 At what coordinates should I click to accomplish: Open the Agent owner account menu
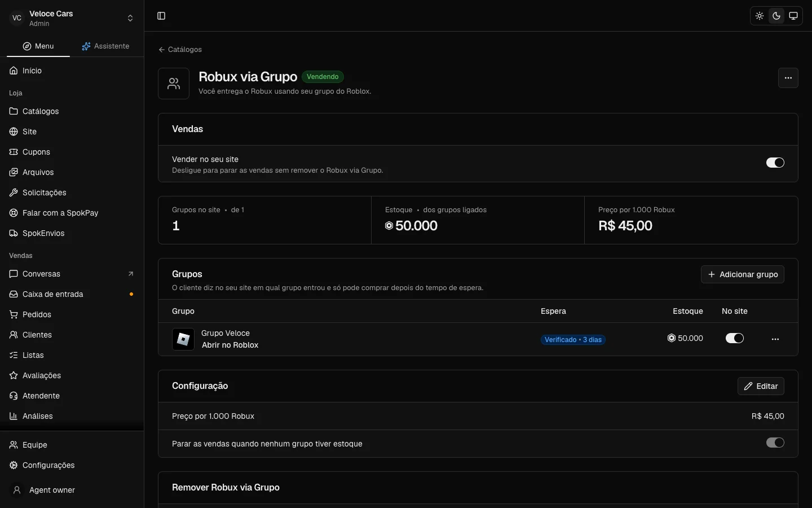pos(72,490)
